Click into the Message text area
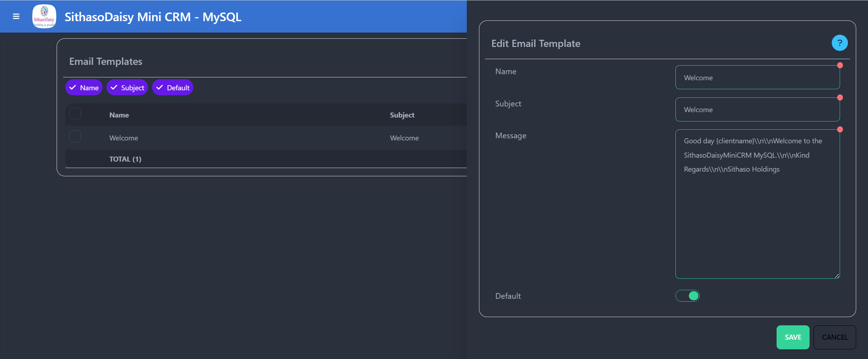Screen dimensions: 868x359 (x=758, y=204)
